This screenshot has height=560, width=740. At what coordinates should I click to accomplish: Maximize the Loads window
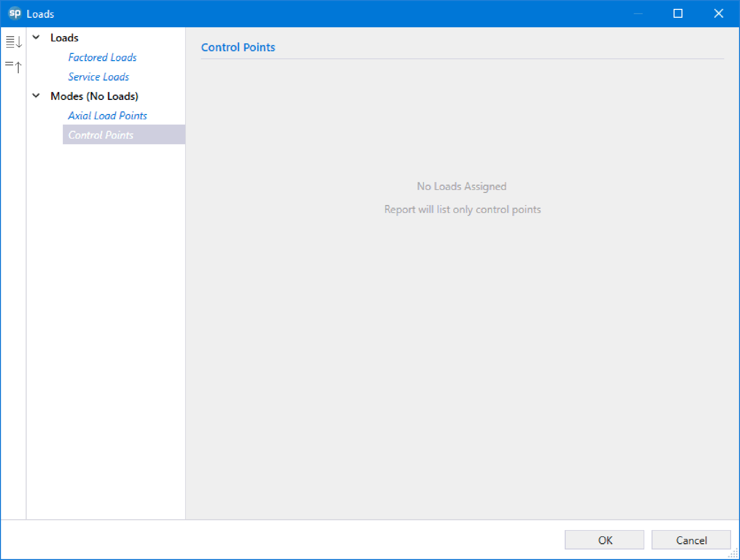[678, 13]
